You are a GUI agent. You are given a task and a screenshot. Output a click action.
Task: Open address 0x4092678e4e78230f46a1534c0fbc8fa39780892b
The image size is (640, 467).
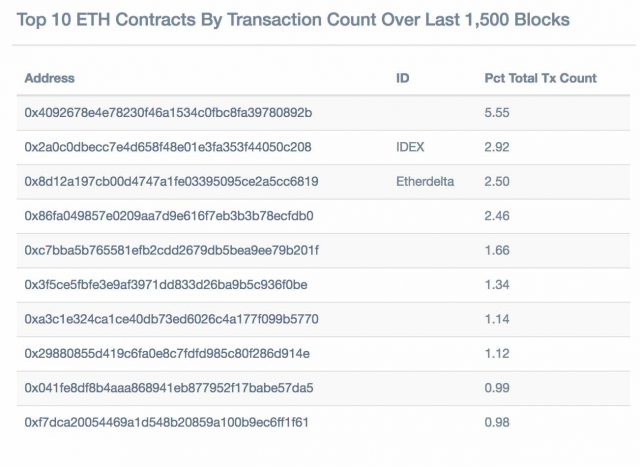[x=168, y=113]
